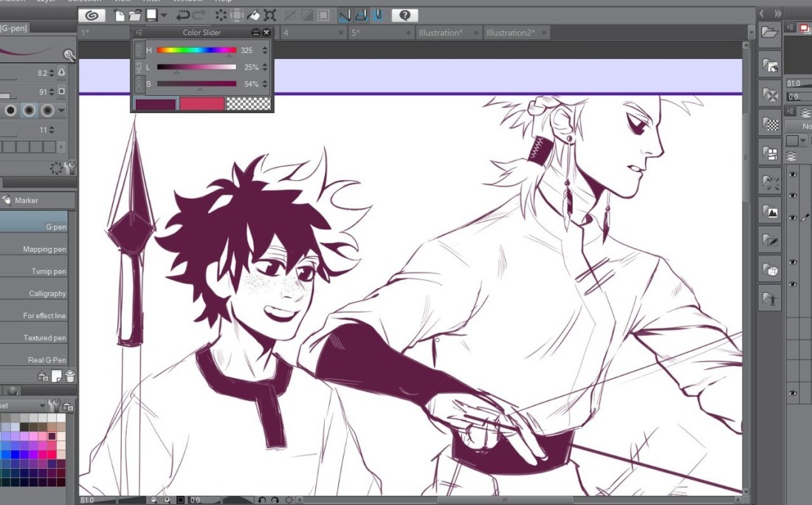Select the Fill bucket icon in command bar
The height and width of the screenshot is (505, 812).
point(254,16)
